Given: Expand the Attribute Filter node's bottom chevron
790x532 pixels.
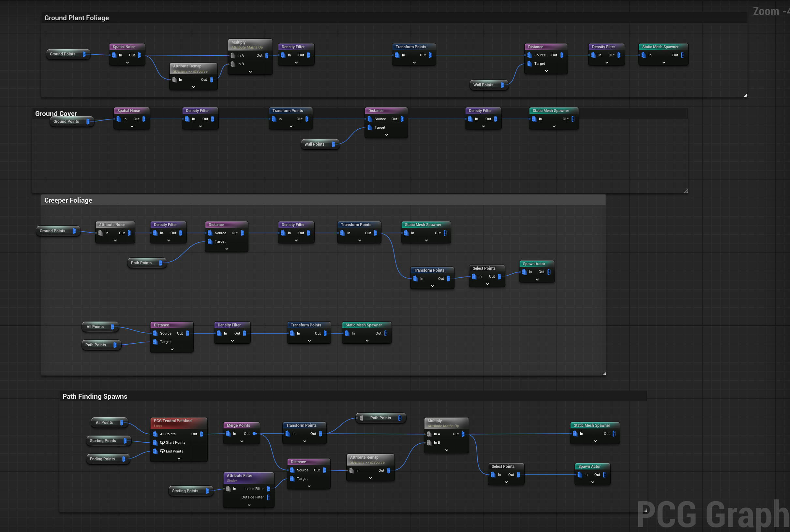Looking at the screenshot, I should (249, 505).
